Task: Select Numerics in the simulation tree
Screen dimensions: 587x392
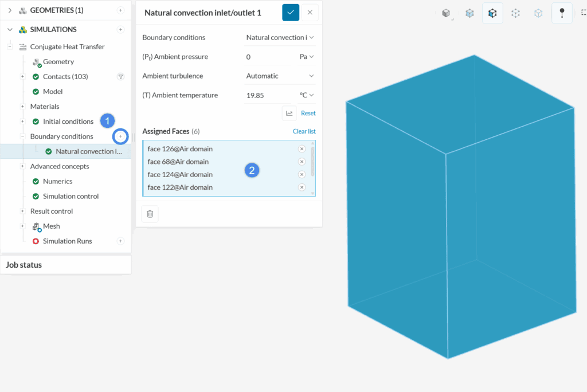Action: click(x=57, y=182)
